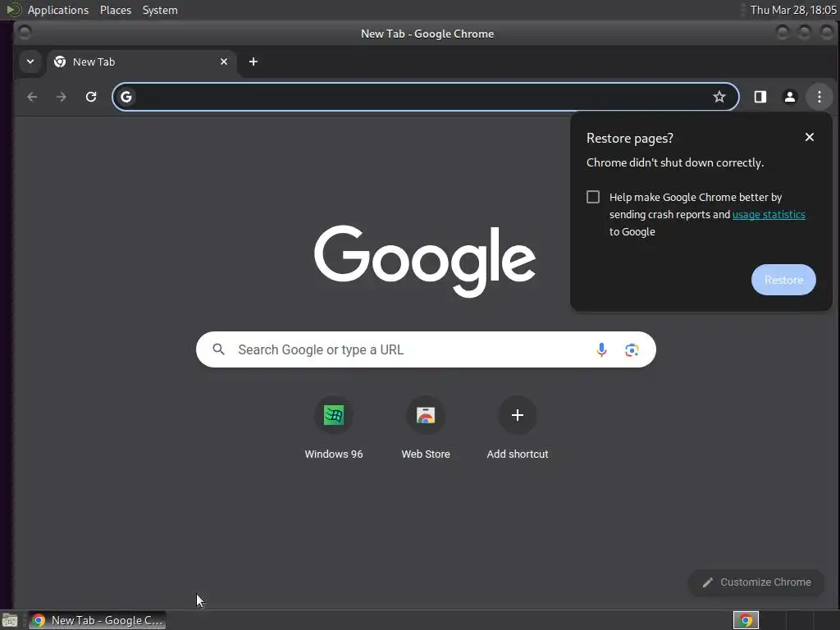Check the send crash reports checkbox
This screenshot has height=630, width=840.
click(x=593, y=197)
